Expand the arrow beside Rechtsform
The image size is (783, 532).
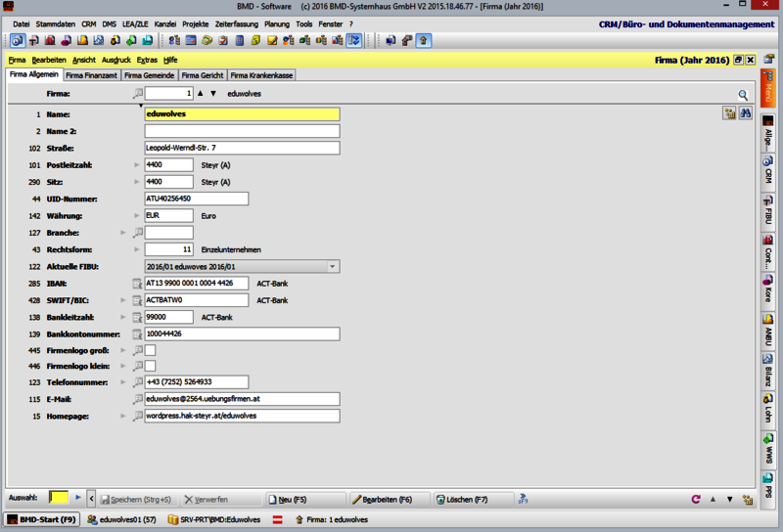(136, 249)
